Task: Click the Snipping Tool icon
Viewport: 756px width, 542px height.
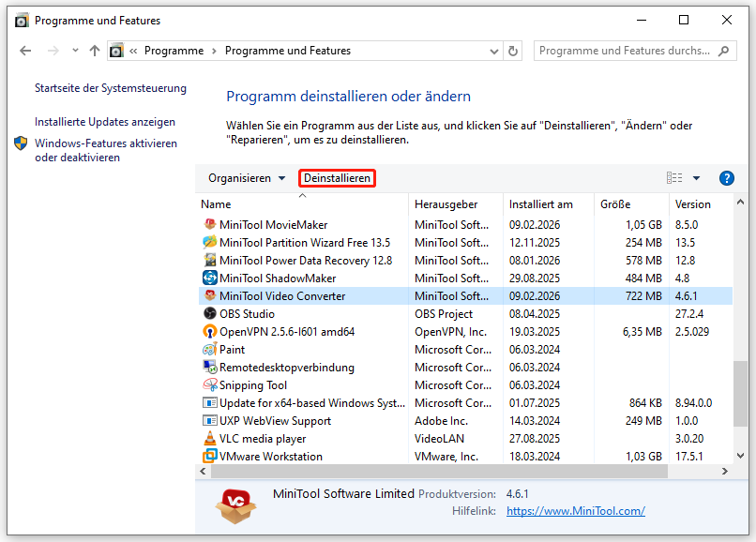Action: click(210, 385)
